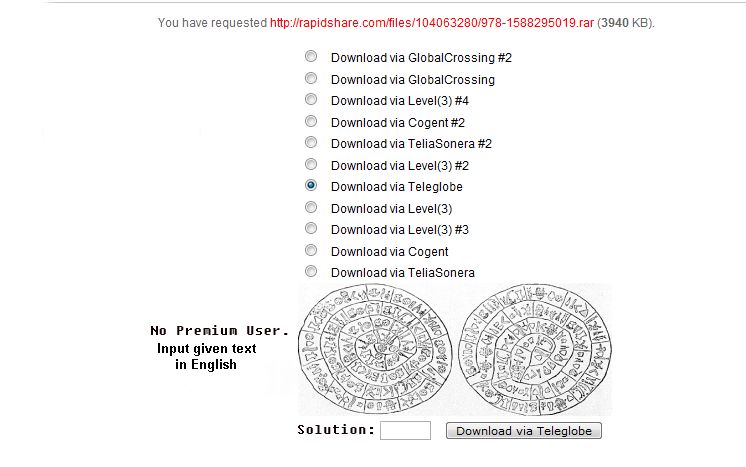Click the left Phaistos disc captcha image
746x467 pixels.
point(375,348)
